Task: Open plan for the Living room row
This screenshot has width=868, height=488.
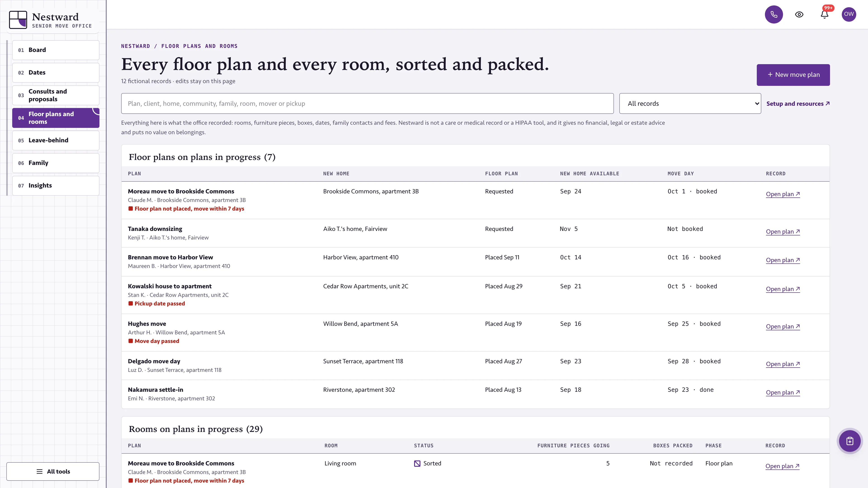Action: [782, 466]
